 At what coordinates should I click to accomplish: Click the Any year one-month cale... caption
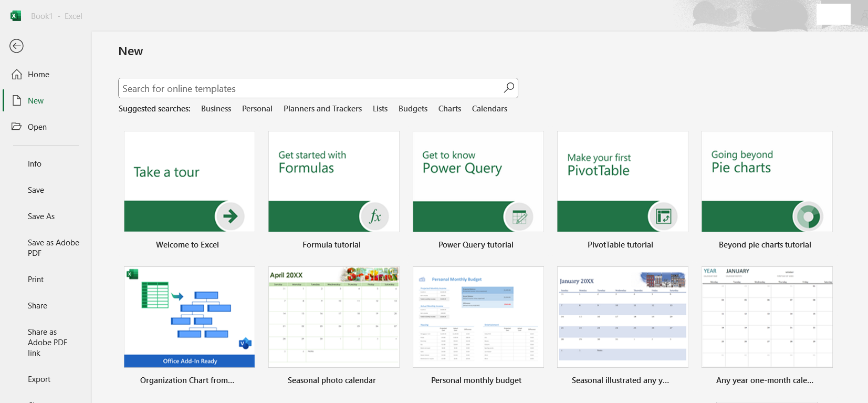click(765, 380)
